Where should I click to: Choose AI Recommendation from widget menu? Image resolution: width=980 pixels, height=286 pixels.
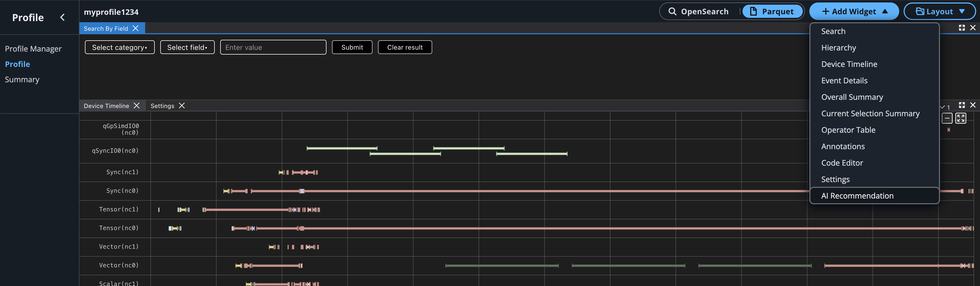(x=857, y=196)
